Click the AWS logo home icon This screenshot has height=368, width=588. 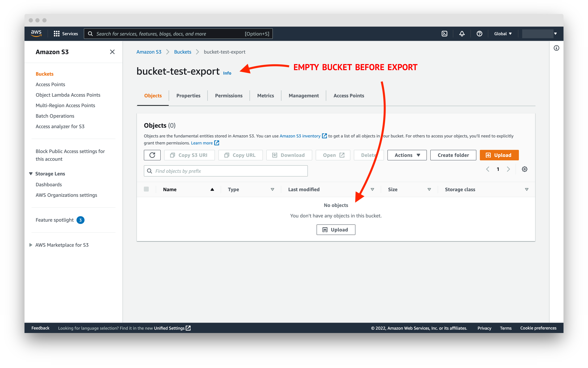[36, 34]
